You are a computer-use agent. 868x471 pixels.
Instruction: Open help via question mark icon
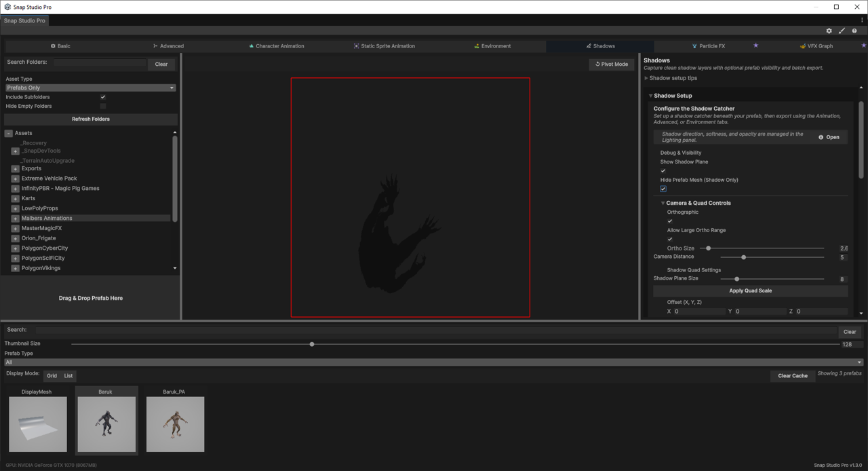coord(854,31)
